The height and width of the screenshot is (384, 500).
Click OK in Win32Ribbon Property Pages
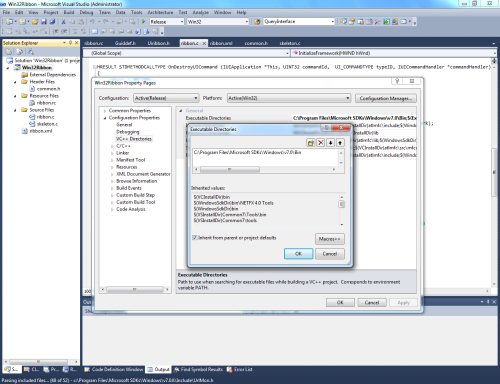coord(340,302)
